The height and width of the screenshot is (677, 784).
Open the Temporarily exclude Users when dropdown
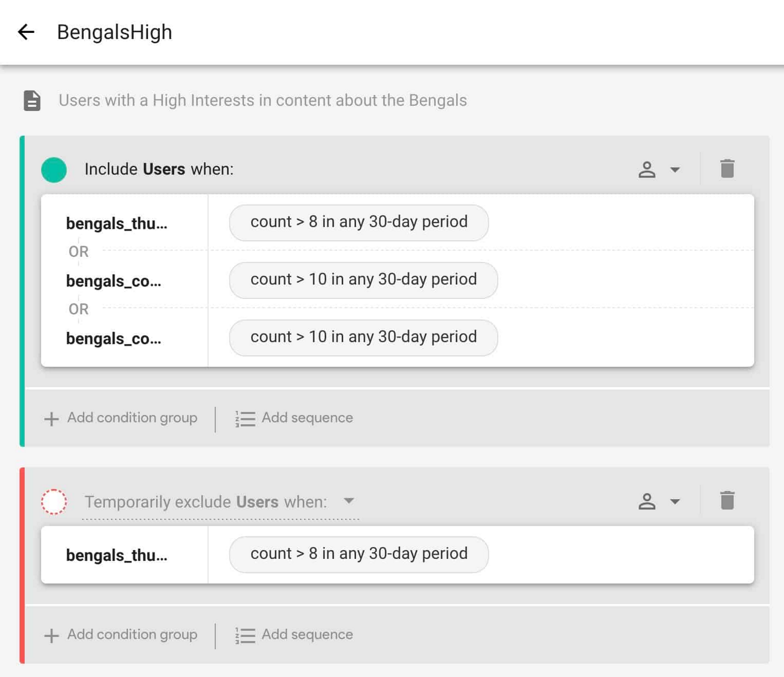point(349,501)
